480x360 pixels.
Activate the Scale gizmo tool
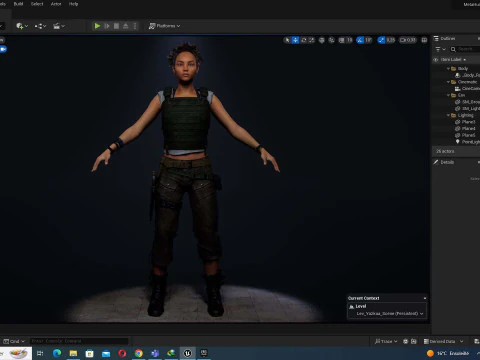click(x=311, y=40)
